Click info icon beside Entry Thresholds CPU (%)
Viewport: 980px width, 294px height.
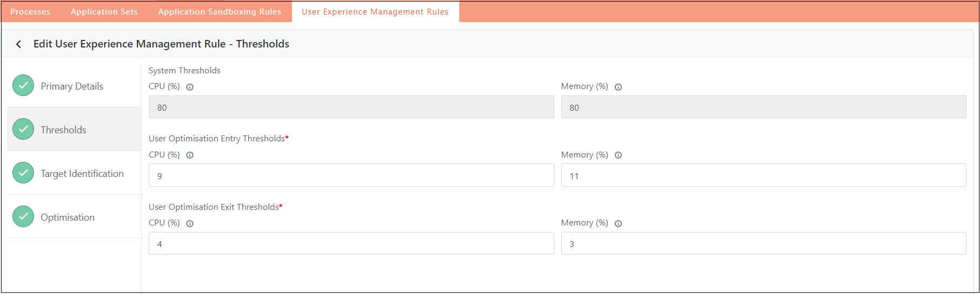(x=190, y=155)
